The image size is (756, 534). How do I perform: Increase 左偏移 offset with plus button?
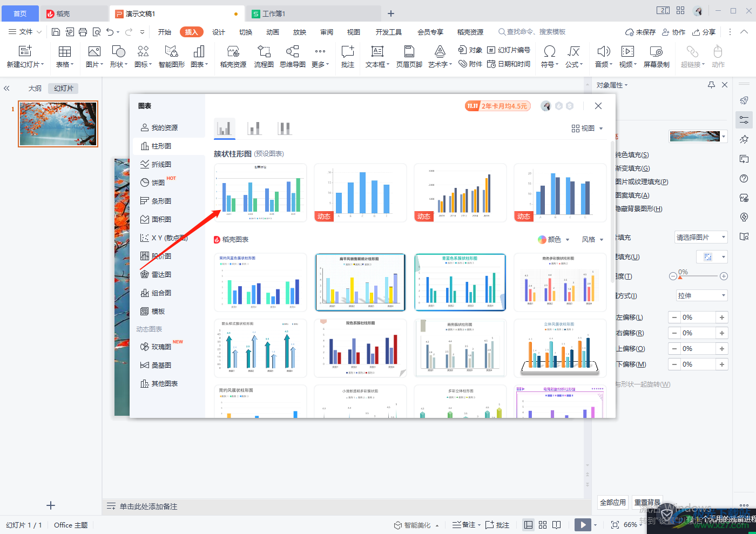722,317
